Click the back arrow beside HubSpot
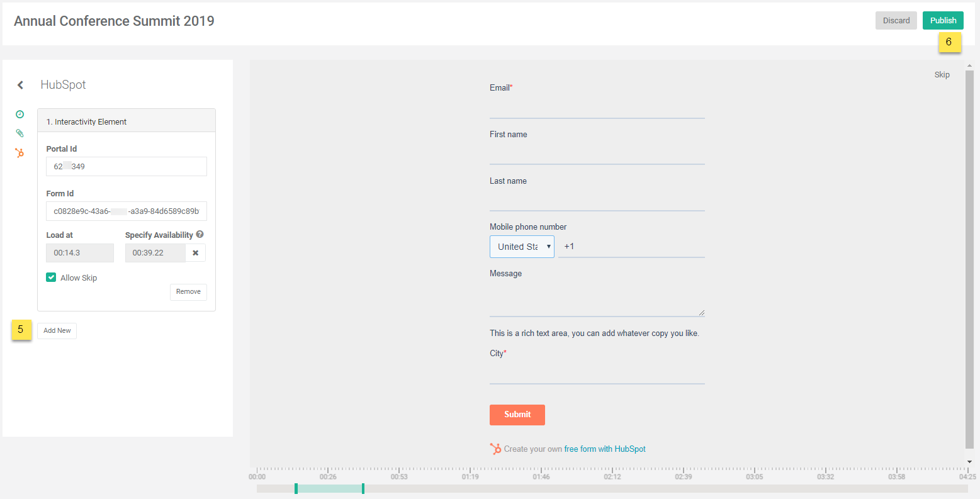The width and height of the screenshot is (980, 499). point(21,85)
